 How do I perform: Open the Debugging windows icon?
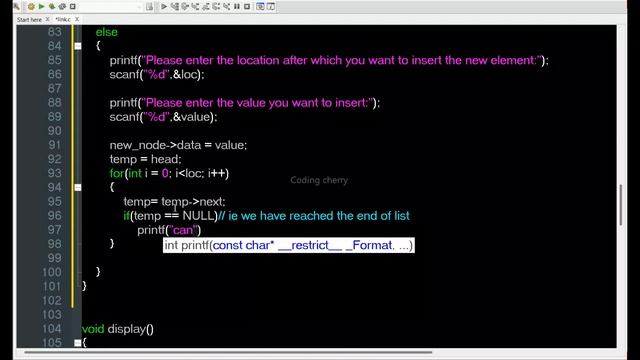pyautogui.click(x=260, y=7)
